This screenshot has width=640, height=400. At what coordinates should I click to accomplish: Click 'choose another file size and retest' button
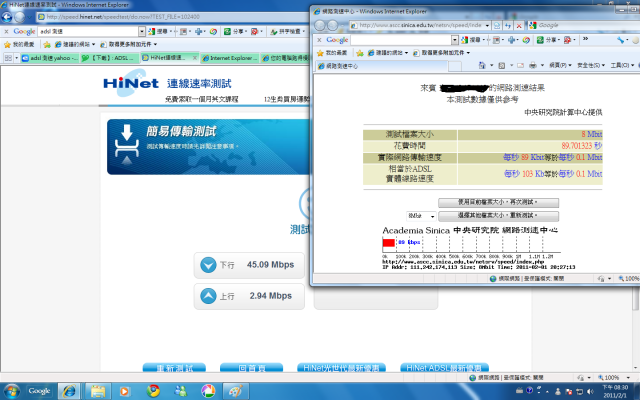[498, 216]
